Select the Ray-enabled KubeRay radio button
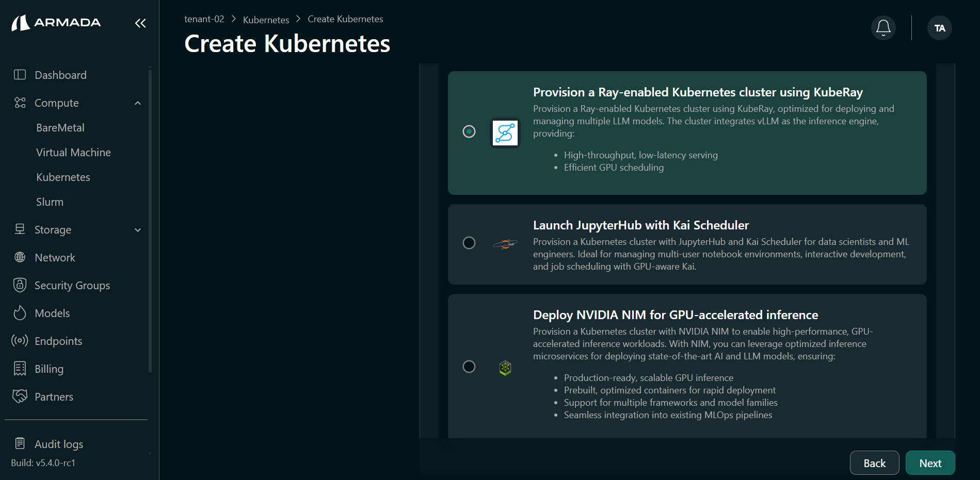The image size is (980, 480). (x=469, y=131)
